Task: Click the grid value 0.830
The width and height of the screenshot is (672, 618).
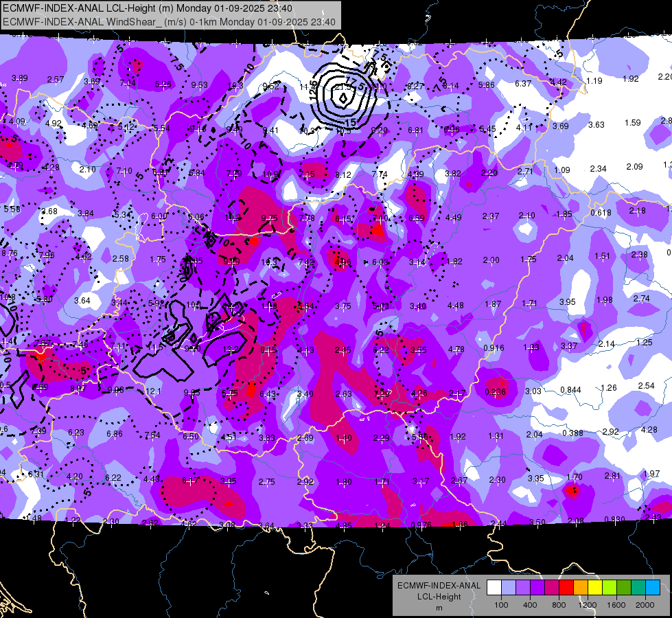Action: coord(614,519)
